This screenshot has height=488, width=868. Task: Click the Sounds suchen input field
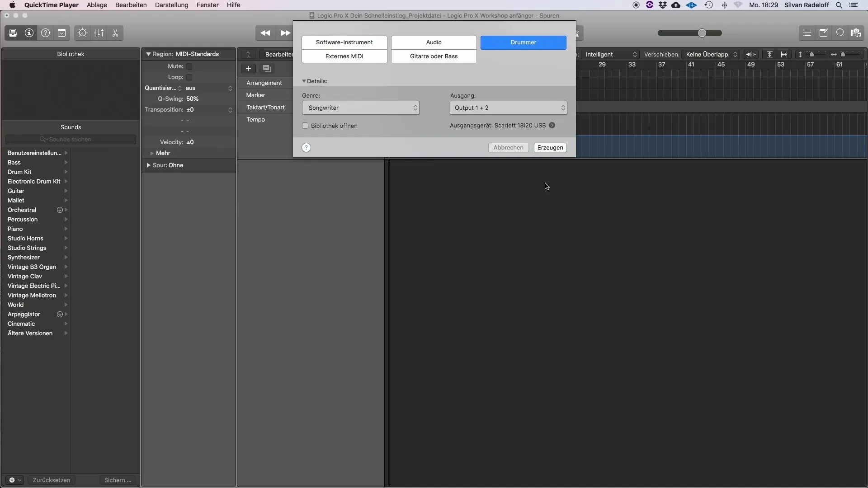click(x=71, y=139)
